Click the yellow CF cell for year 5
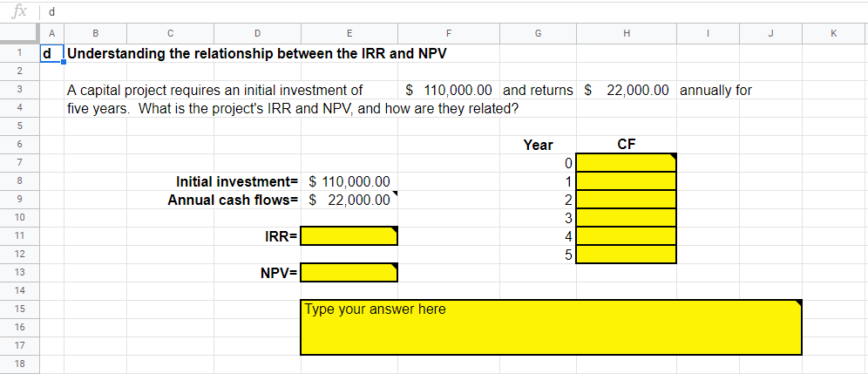868x374 pixels. coord(627,255)
